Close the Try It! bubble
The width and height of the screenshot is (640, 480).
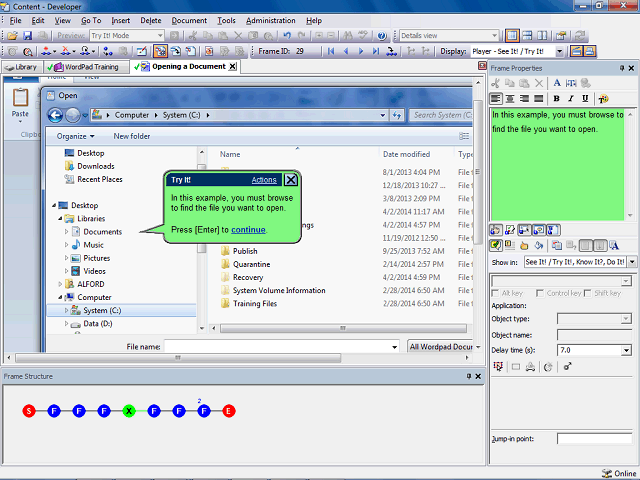point(291,180)
